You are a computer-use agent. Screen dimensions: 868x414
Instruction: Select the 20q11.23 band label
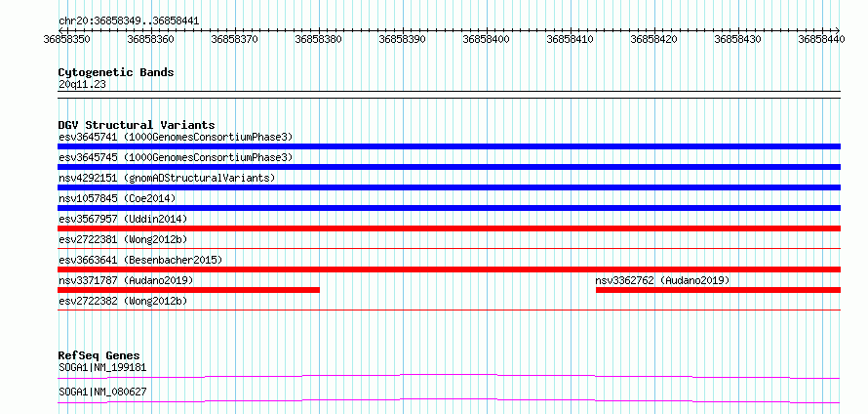pos(82,85)
